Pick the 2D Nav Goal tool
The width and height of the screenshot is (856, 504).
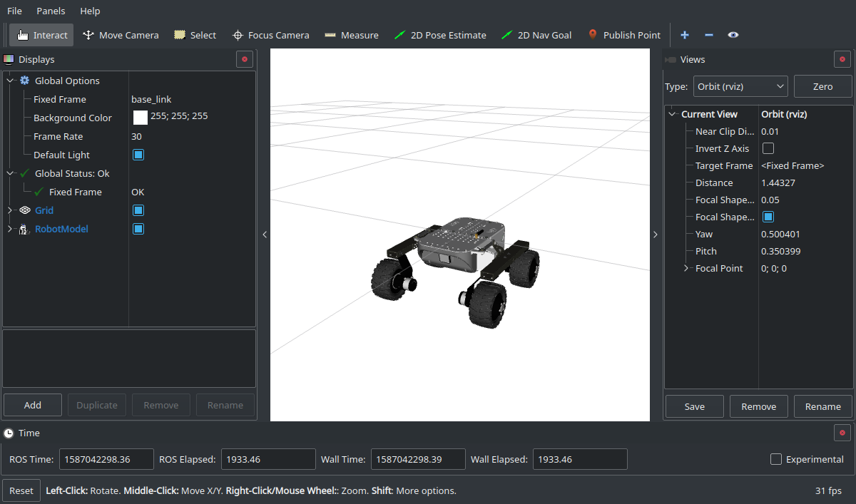click(536, 35)
